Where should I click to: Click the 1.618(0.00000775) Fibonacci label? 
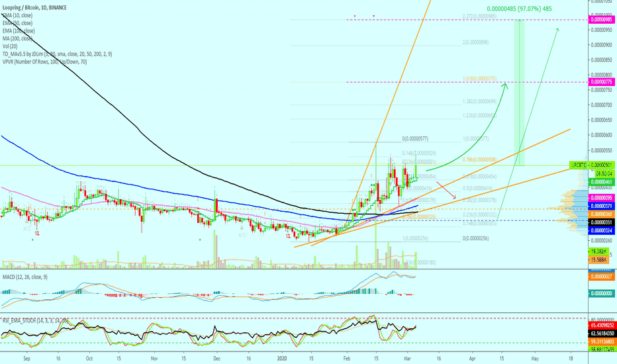pos(480,79)
